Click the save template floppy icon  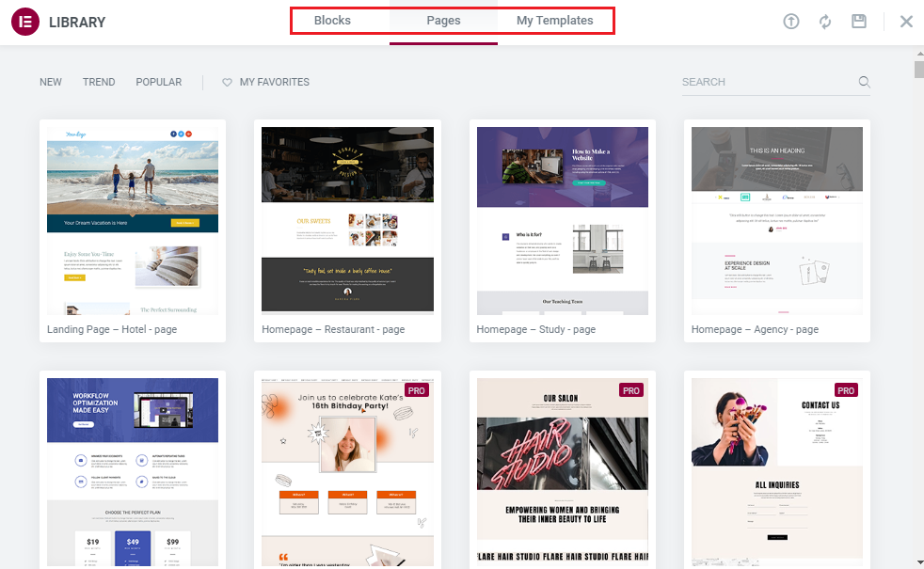[x=858, y=22]
